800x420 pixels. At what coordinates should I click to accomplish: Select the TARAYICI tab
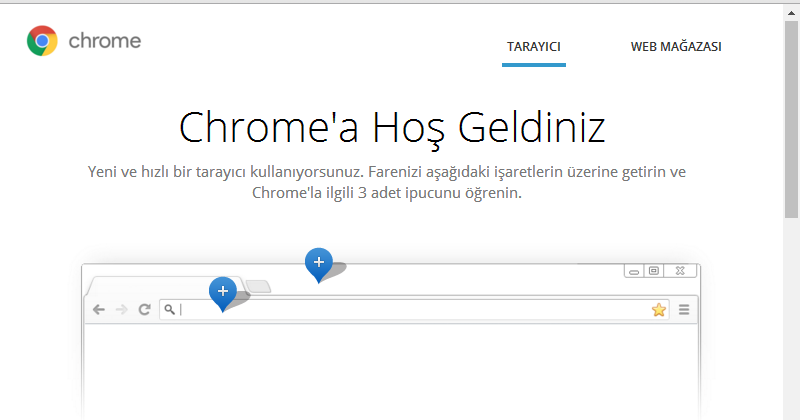(533, 47)
